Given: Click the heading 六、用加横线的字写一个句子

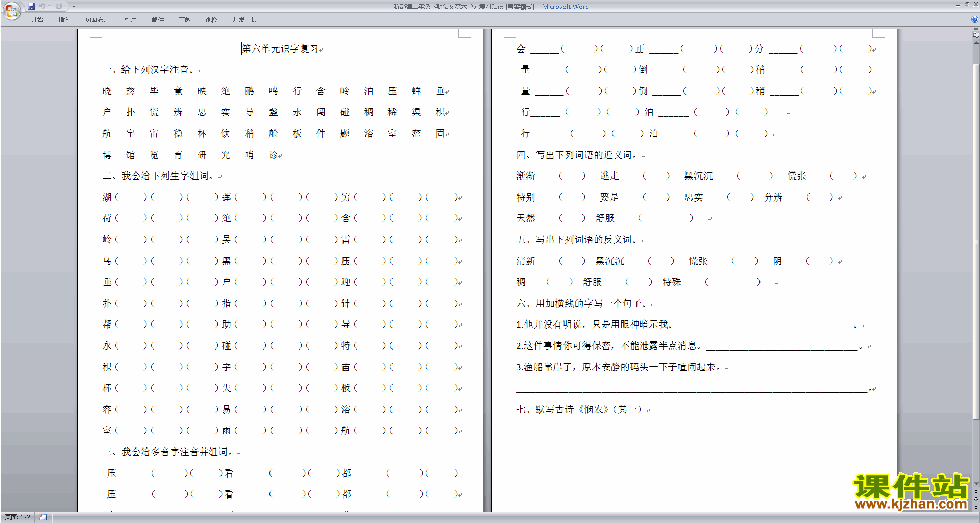Looking at the screenshot, I should 582,304.
